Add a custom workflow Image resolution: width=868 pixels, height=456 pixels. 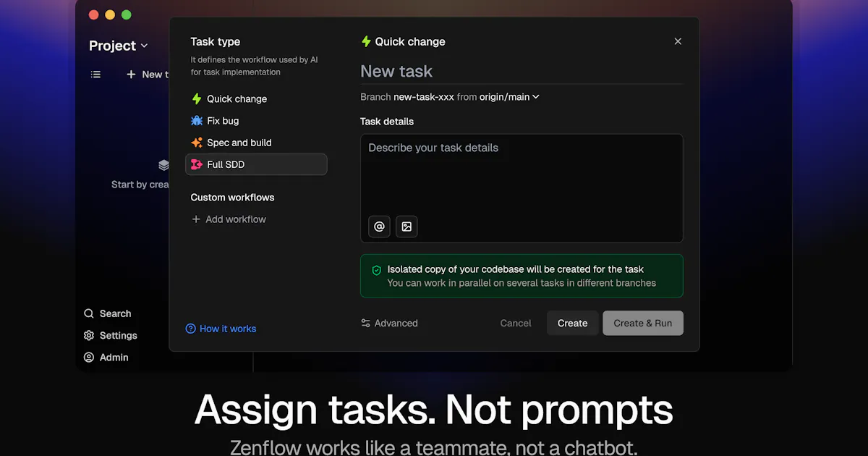229,219
